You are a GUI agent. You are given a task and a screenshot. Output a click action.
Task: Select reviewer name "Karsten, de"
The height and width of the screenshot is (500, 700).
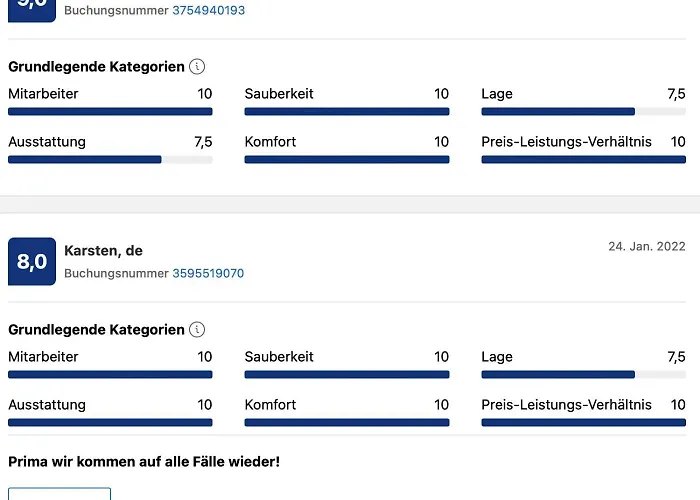tap(103, 251)
